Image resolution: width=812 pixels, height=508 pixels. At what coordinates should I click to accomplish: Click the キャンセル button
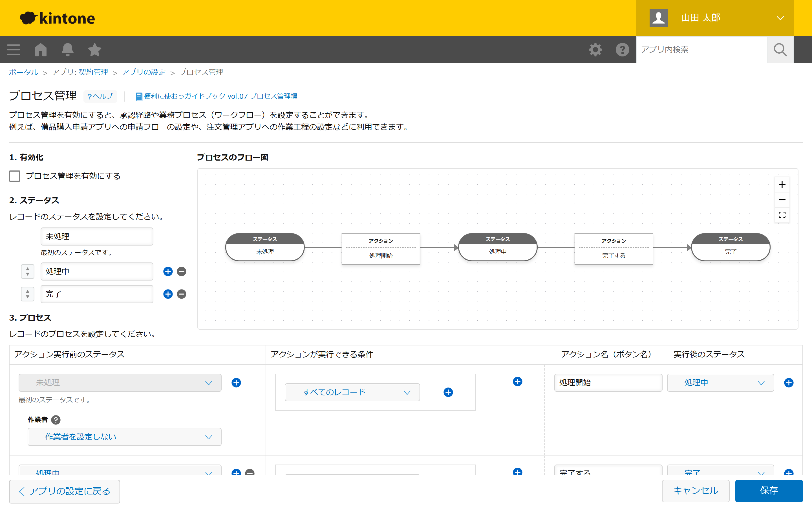click(696, 491)
